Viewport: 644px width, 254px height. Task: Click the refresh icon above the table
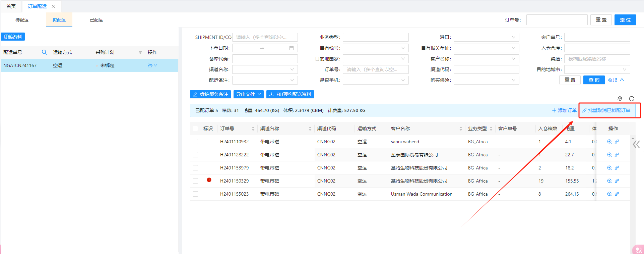point(632,99)
